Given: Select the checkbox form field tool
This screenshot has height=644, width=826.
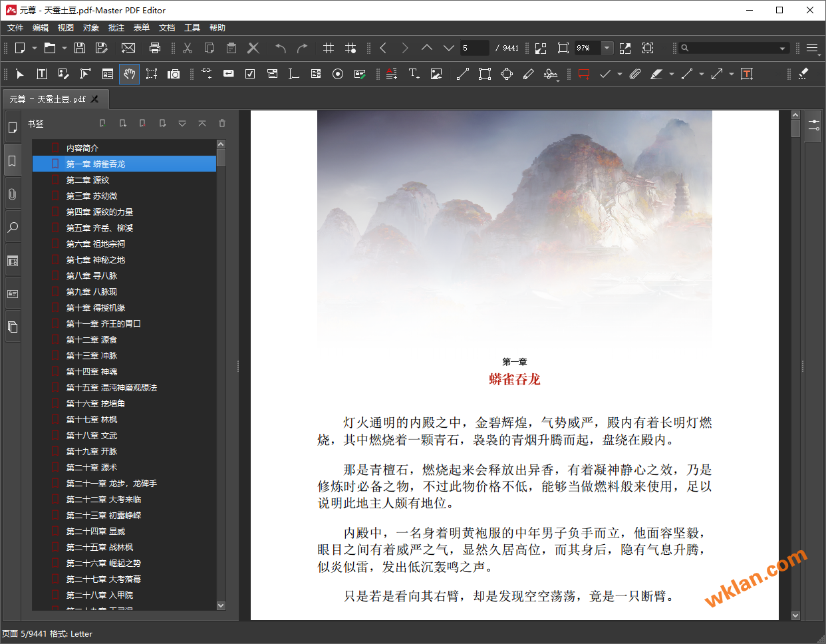Looking at the screenshot, I should [250, 74].
